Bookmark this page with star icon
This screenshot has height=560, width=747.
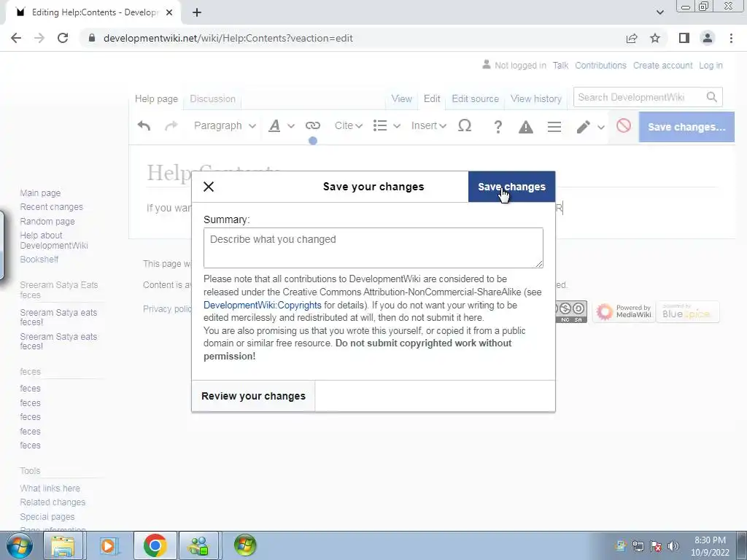coord(655,38)
